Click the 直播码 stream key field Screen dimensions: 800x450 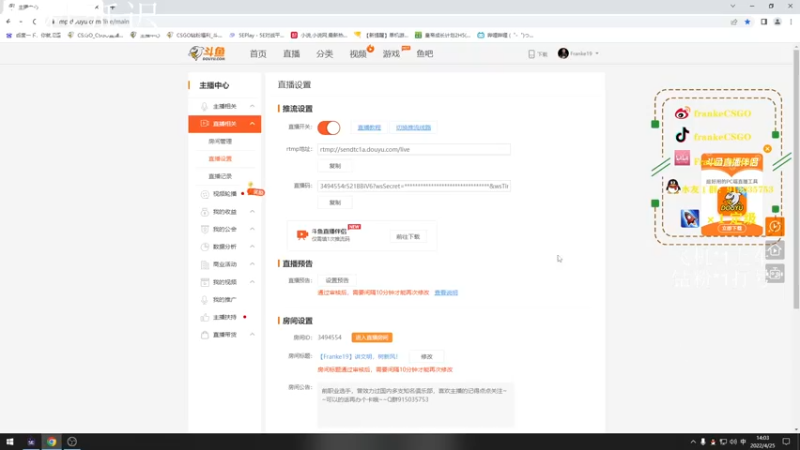[414, 186]
